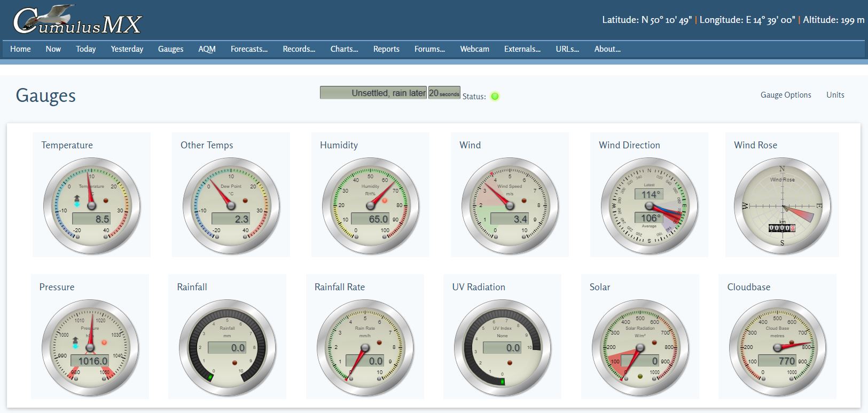This screenshot has width=868, height=413.
Task: Click the 20 seconds countdown display
Action: 444,93
